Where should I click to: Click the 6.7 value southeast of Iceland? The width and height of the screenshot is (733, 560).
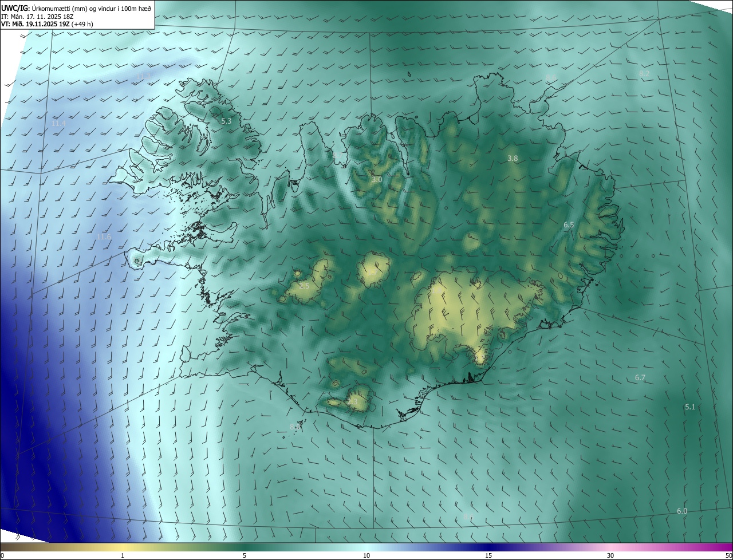[x=640, y=378]
